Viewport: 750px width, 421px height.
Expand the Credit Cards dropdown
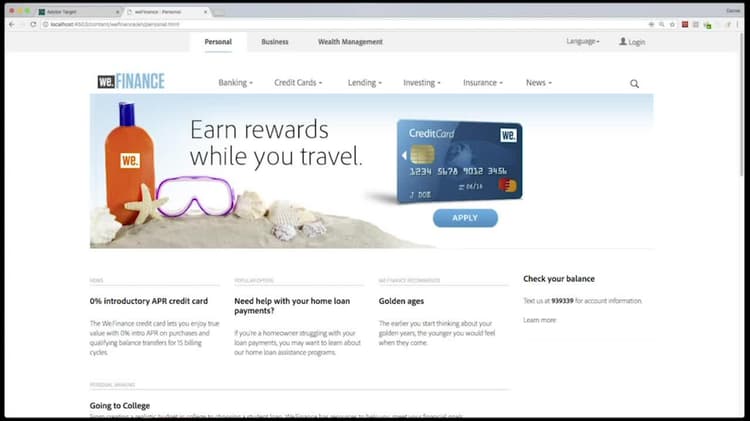(x=298, y=83)
